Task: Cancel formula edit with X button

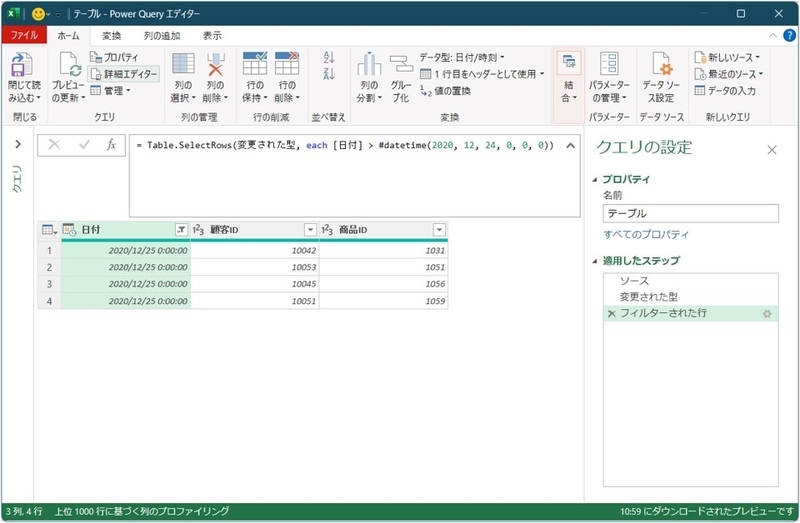Action: pyautogui.click(x=54, y=145)
